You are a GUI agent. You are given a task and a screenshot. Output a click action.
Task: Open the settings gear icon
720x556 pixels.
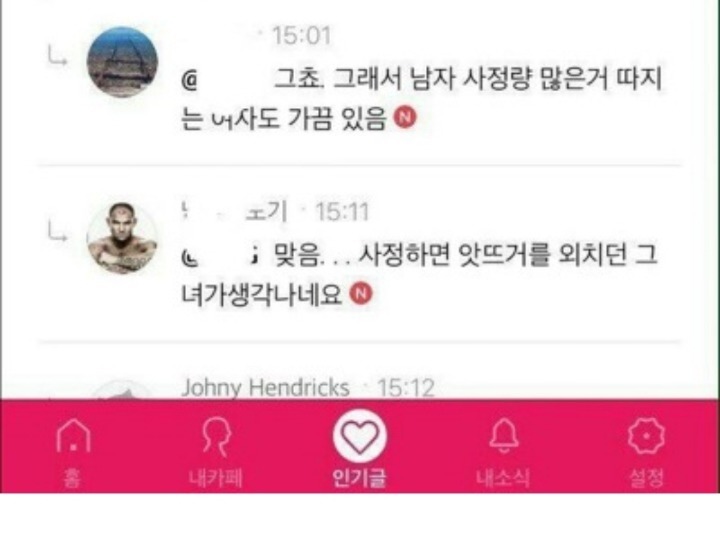tap(646, 436)
